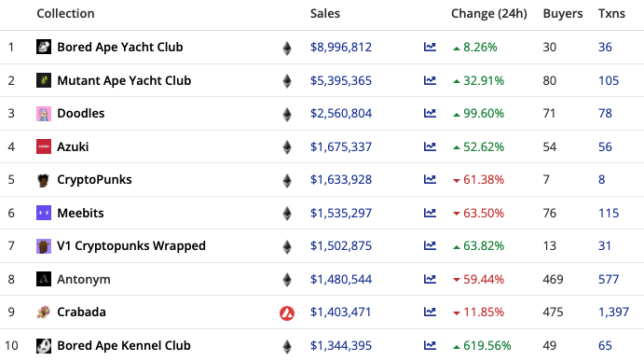Open V1 Cryptopunks Wrapped collection name

pyautogui.click(x=131, y=246)
